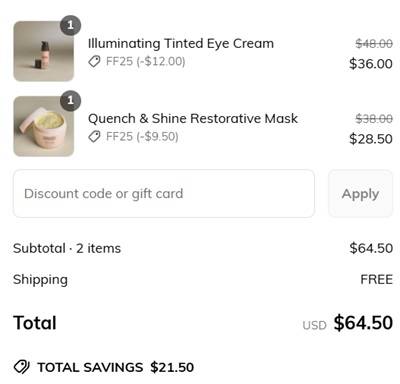Click the $36.00 discounted price
Viewport: 400px width, 384px height.
coord(371,64)
